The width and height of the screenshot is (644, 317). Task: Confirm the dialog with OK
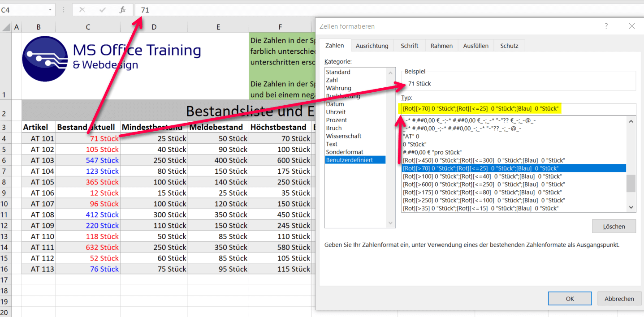pyautogui.click(x=570, y=299)
